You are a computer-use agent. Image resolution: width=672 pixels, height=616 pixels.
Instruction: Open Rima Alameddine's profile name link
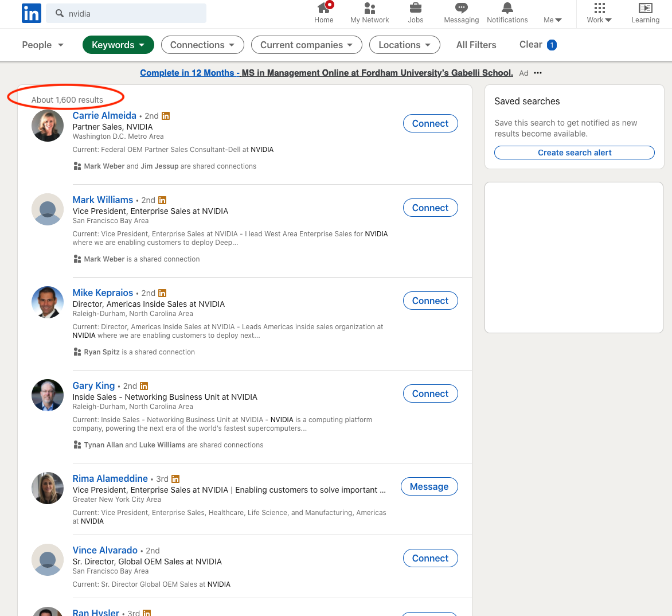(x=110, y=478)
